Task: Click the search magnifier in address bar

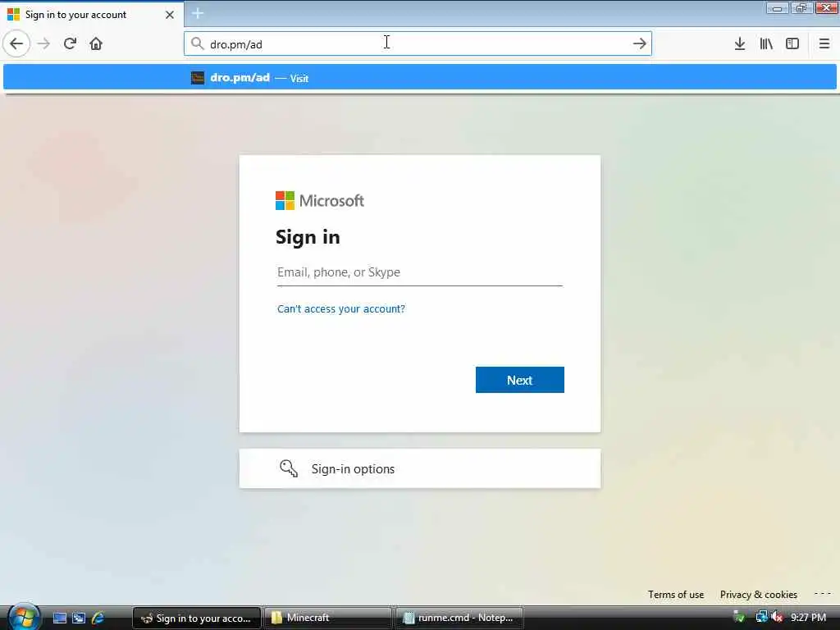Action: [197, 43]
